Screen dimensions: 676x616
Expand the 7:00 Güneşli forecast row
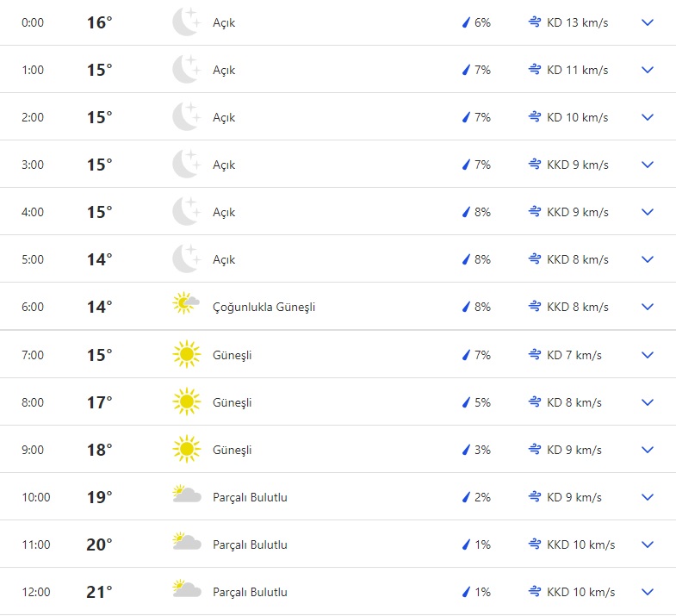pyautogui.click(x=648, y=355)
